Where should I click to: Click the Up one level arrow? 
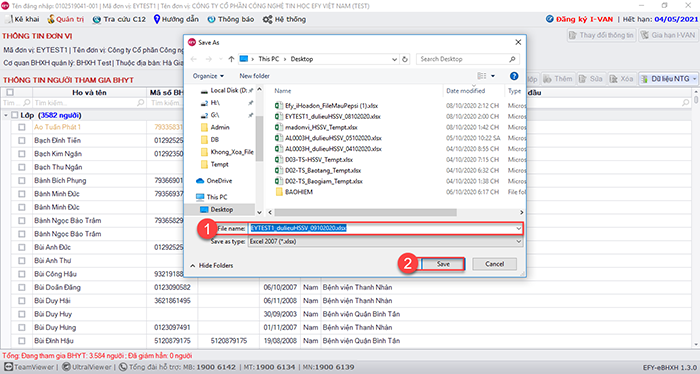(x=231, y=59)
